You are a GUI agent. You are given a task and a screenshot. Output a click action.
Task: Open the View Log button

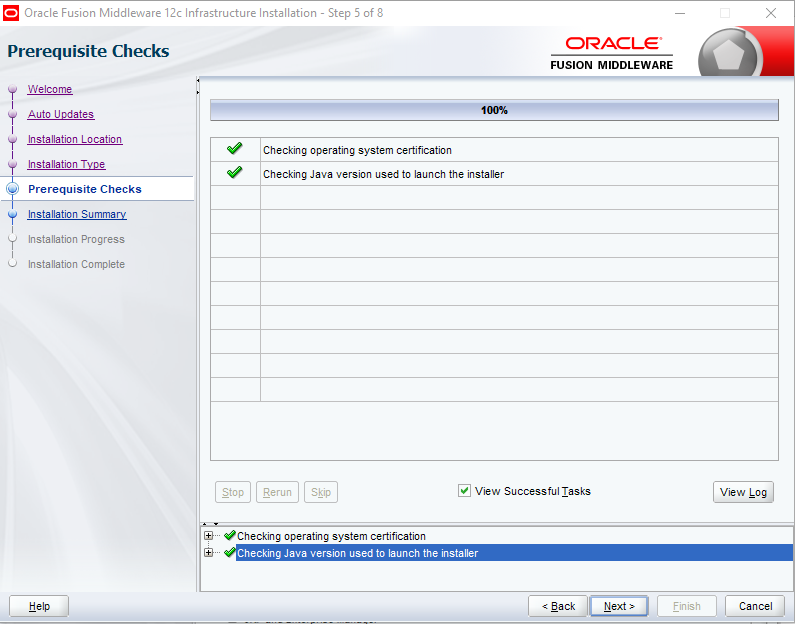coord(743,492)
